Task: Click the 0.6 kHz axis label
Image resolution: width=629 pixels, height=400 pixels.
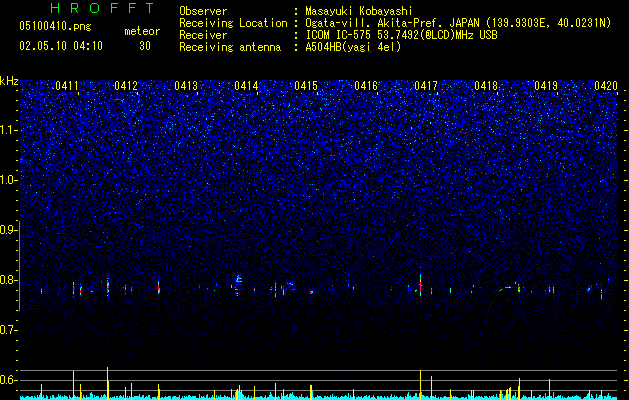Action: click(x=8, y=380)
